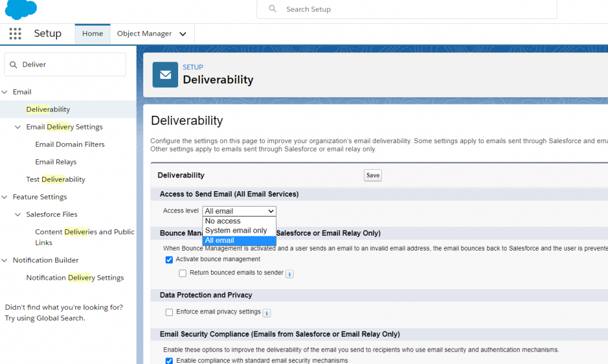Image resolution: width=608 pixels, height=364 pixels.
Task: Open info tooltip for email privacy settings
Action: (x=265, y=312)
